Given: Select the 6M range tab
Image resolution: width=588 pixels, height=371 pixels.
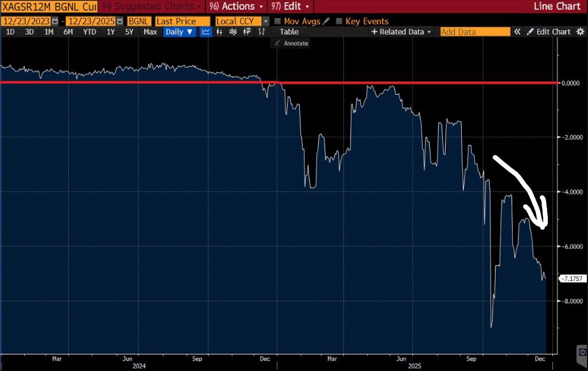Looking at the screenshot, I should pyautogui.click(x=68, y=32).
